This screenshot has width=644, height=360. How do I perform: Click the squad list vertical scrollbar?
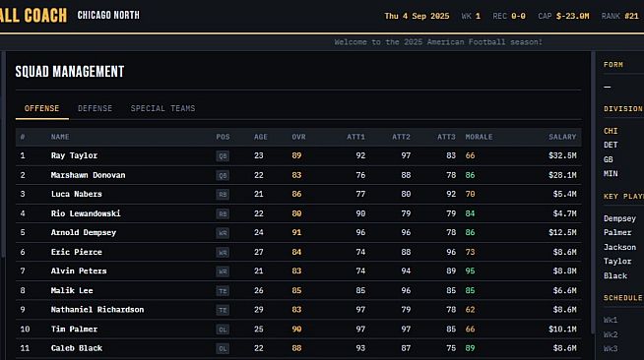pos(593,193)
